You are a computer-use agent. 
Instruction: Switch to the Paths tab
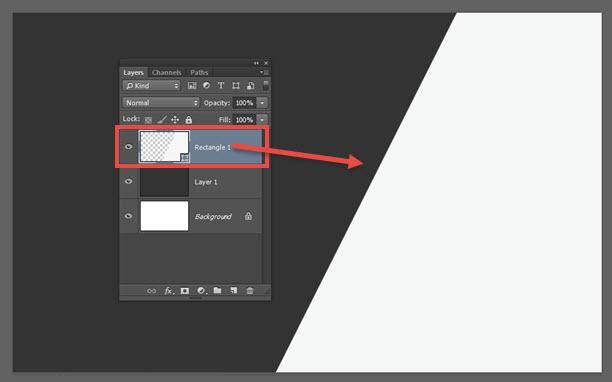pos(199,72)
